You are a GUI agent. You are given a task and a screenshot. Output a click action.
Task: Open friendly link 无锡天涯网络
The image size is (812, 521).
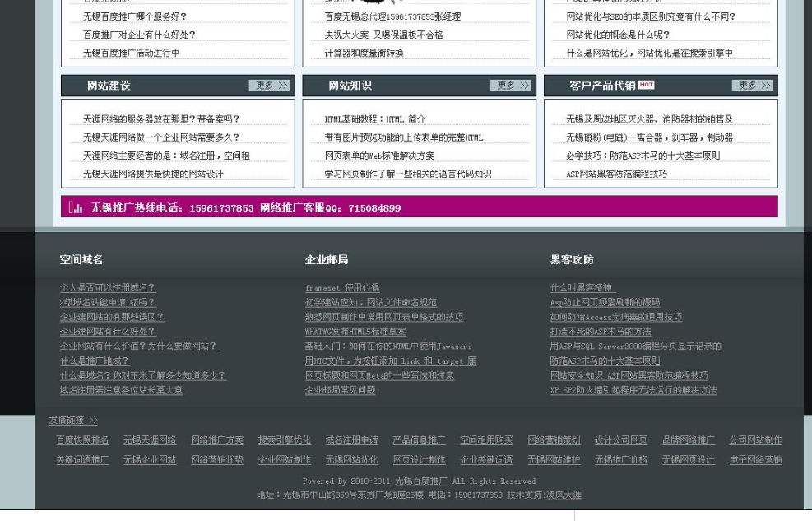pos(150,440)
